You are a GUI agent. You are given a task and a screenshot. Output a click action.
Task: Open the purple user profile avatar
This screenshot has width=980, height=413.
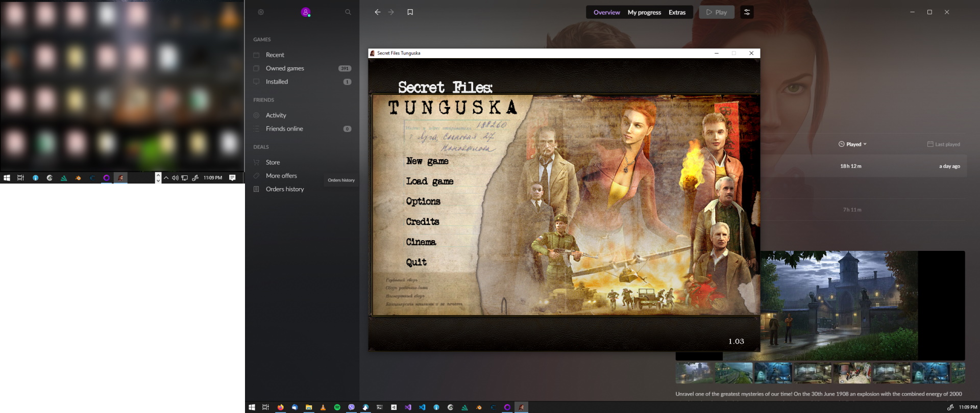coord(305,12)
